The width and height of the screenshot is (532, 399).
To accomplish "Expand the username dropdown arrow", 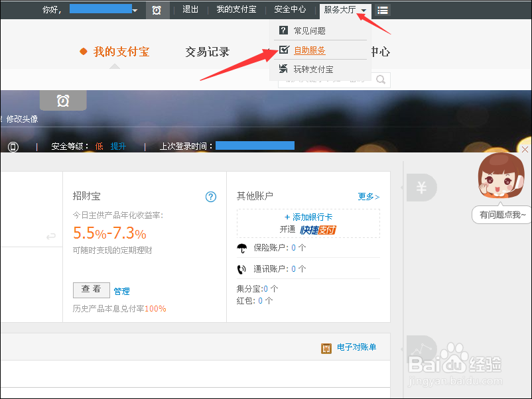I will (x=135, y=11).
